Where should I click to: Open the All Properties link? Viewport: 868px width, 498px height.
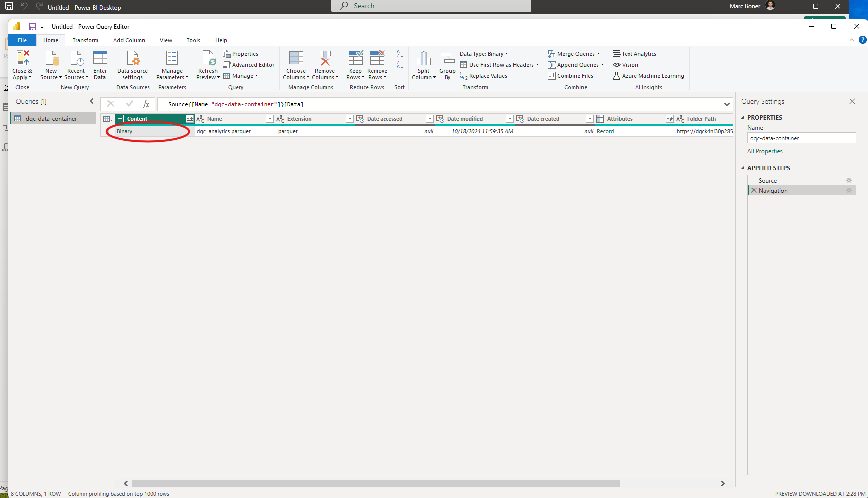coord(765,151)
